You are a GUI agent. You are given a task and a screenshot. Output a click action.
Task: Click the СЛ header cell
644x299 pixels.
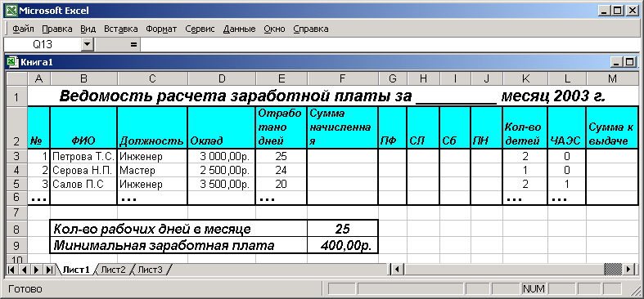click(x=423, y=127)
